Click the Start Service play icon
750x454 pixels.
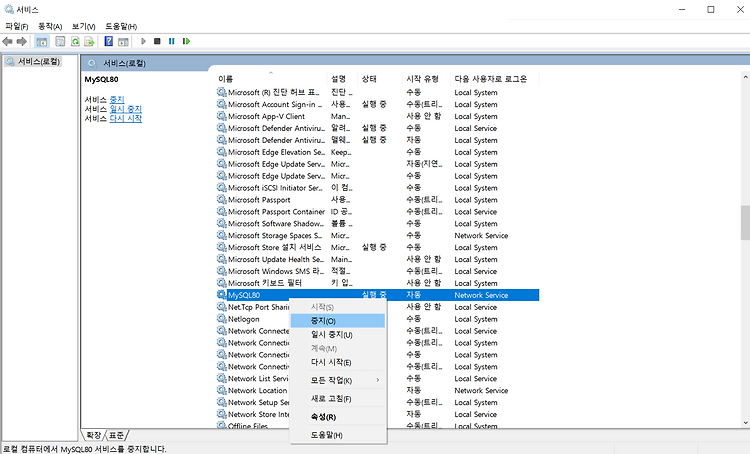pos(143,42)
